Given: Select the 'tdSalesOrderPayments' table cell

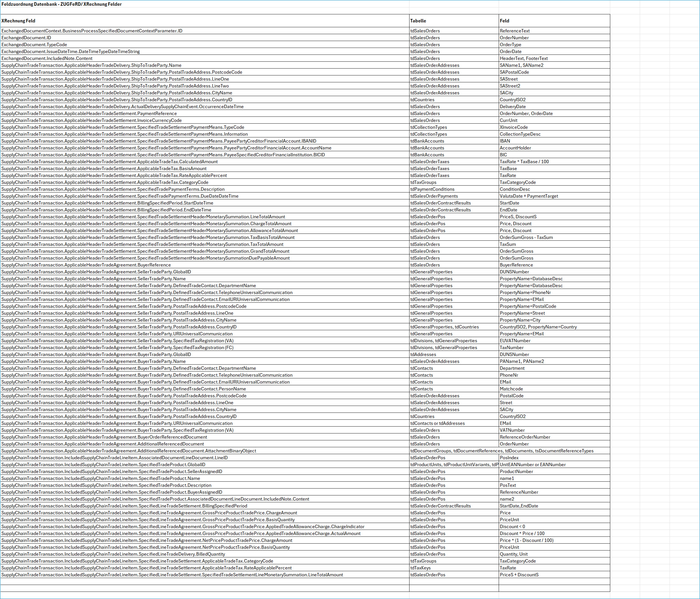Looking at the screenshot, I should (x=454, y=196).
